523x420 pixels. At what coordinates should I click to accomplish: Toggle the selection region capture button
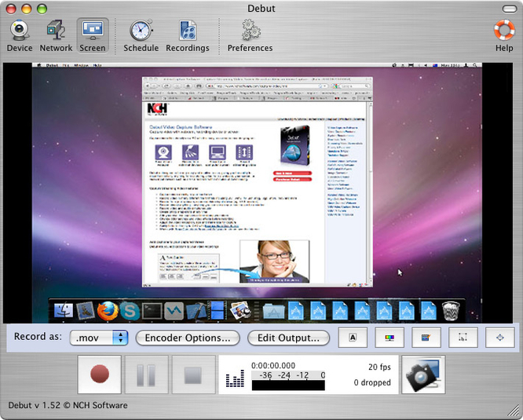coord(463,338)
